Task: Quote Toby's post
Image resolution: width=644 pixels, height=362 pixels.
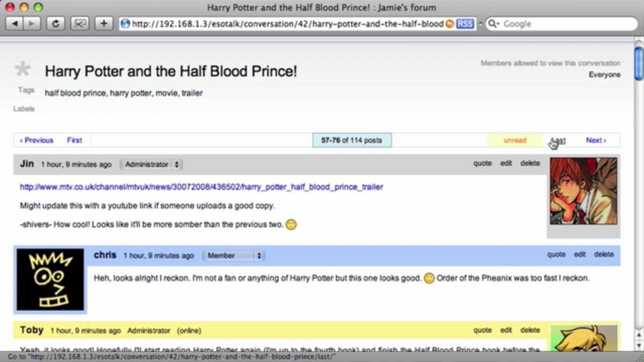Action: click(x=482, y=330)
